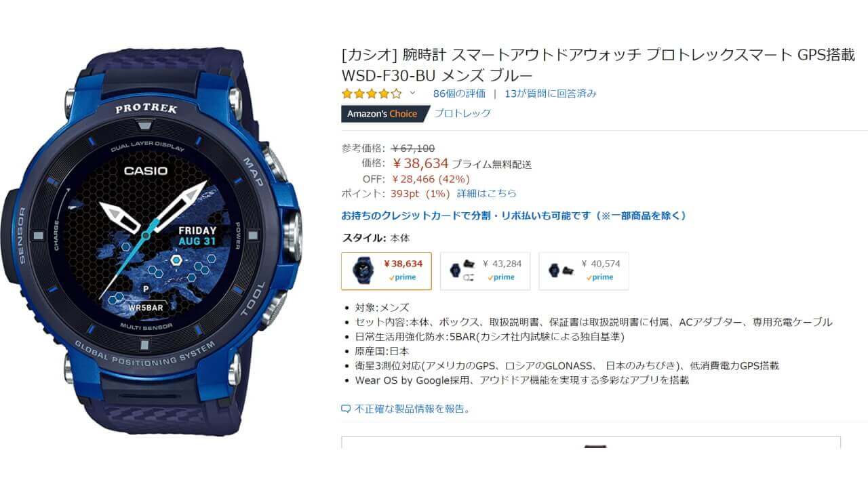The image size is (868, 488).
Task: Select the ¥40,574 style option
Action: click(583, 270)
